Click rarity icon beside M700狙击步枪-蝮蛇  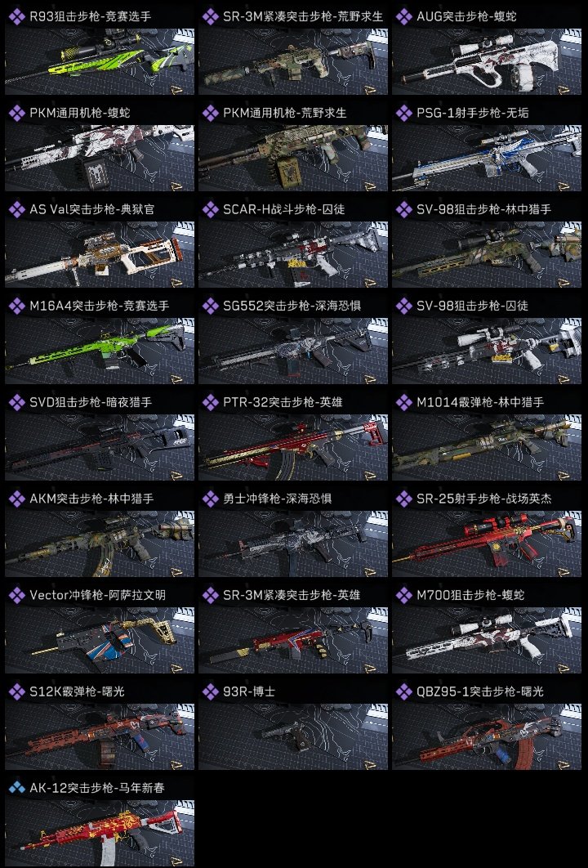point(404,595)
